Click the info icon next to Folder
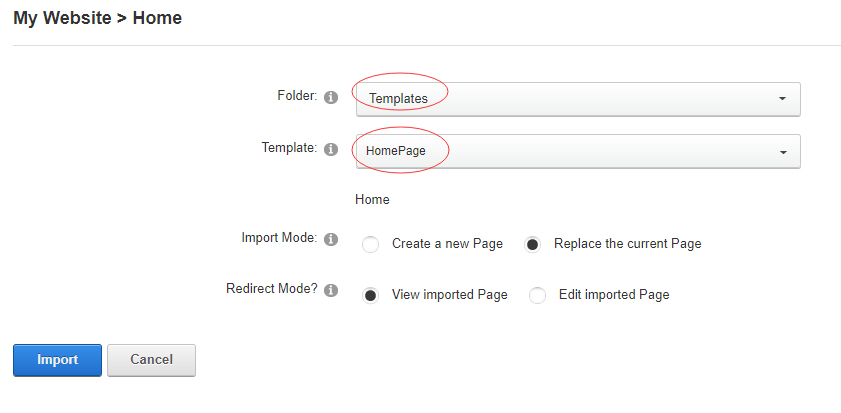Image resolution: width=841 pixels, height=413 pixels. 332,98
